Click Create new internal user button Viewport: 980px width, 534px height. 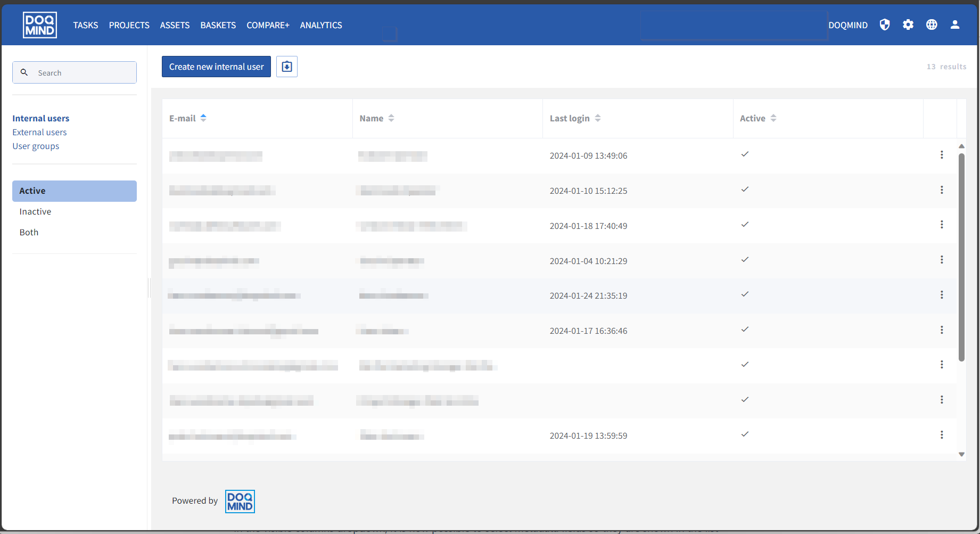point(216,67)
